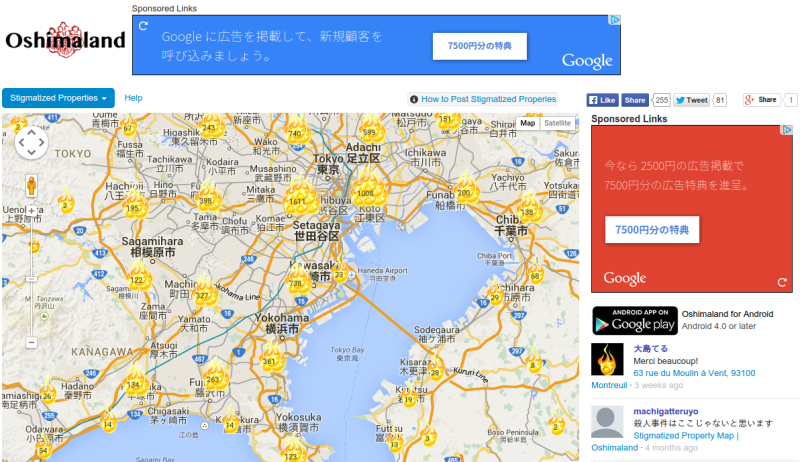Open the Stigmatized Properties dropdown

click(58, 98)
